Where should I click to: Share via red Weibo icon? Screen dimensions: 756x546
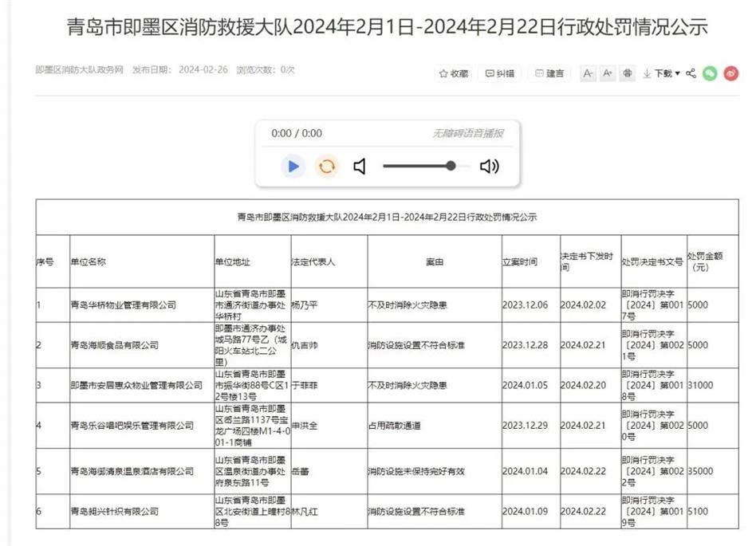731,73
